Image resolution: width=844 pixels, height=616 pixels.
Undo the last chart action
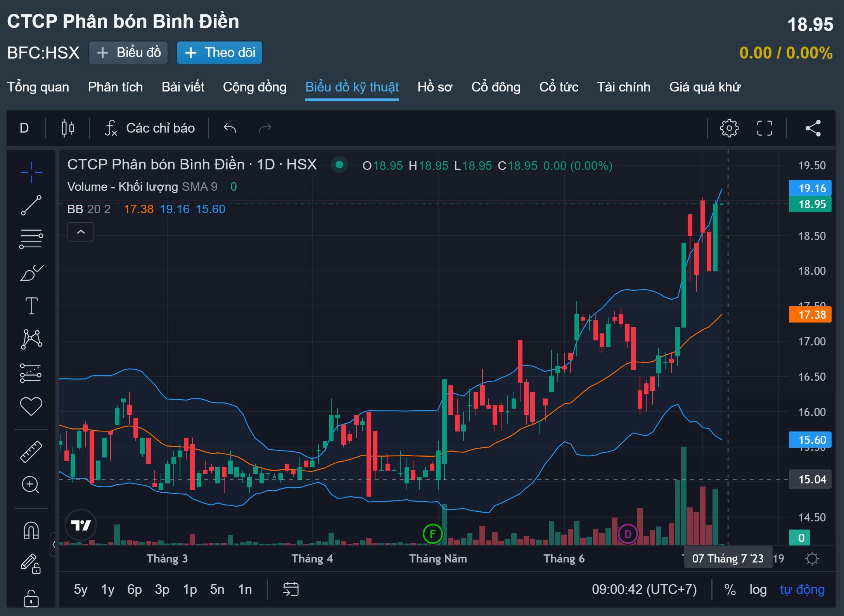pyautogui.click(x=230, y=128)
